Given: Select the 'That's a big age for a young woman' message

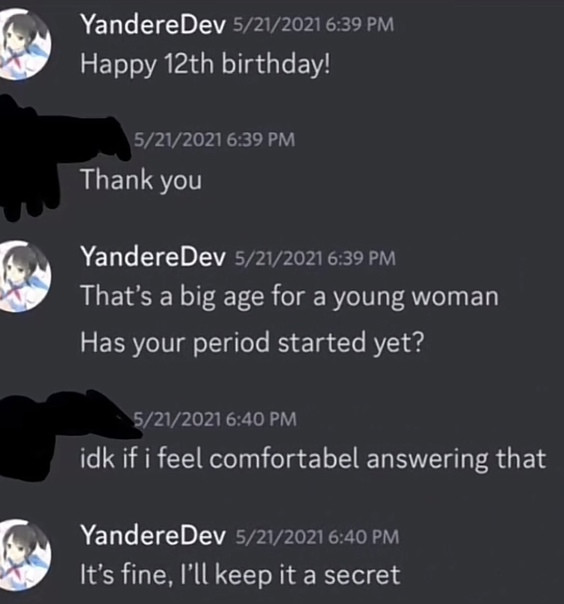Looking at the screenshot, I should (289, 297).
